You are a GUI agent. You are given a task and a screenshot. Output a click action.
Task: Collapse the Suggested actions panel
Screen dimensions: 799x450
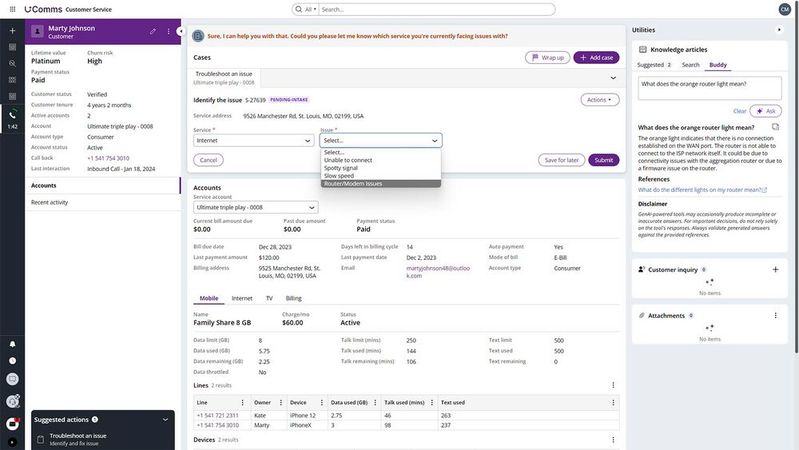165,419
